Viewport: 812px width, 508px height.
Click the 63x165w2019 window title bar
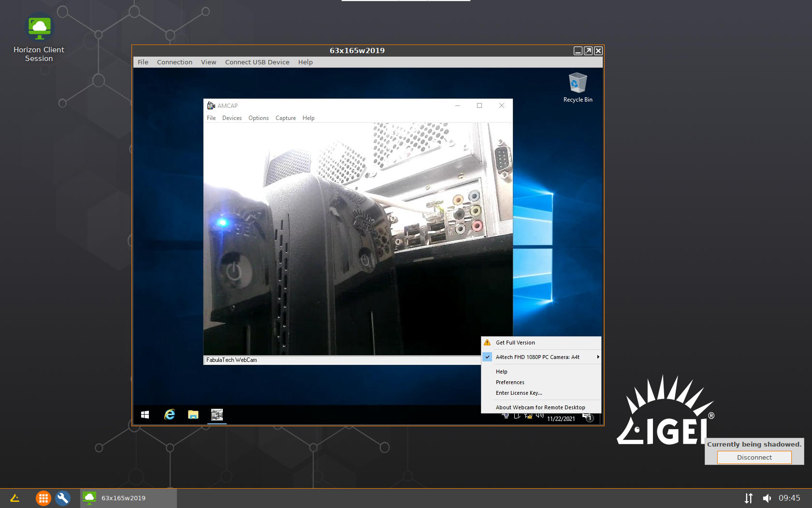(357, 51)
